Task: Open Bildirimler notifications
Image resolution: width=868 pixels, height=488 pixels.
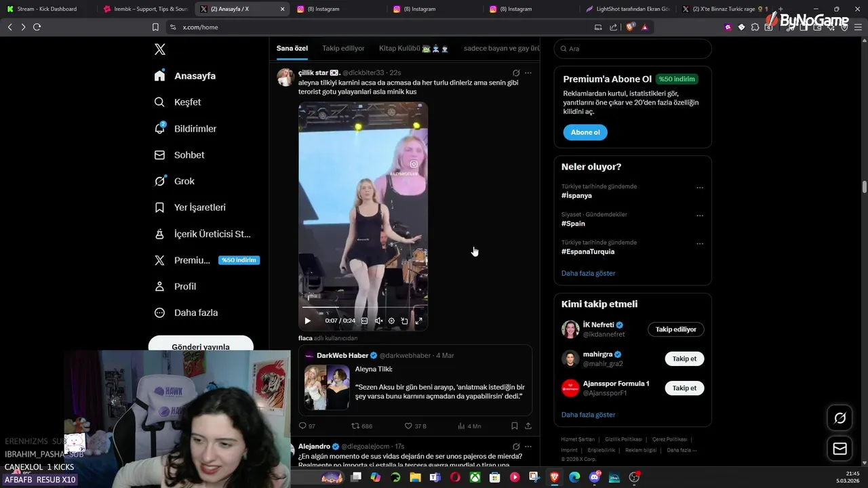Action: point(185,129)
